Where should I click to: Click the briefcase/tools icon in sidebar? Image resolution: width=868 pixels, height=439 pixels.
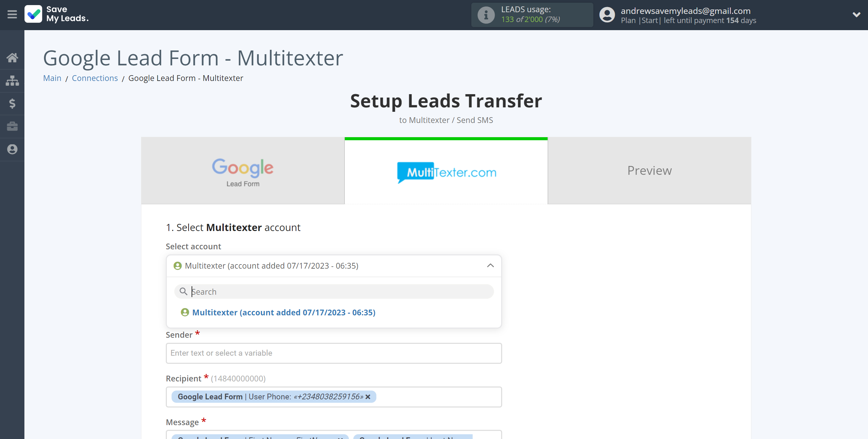[12, 126]
